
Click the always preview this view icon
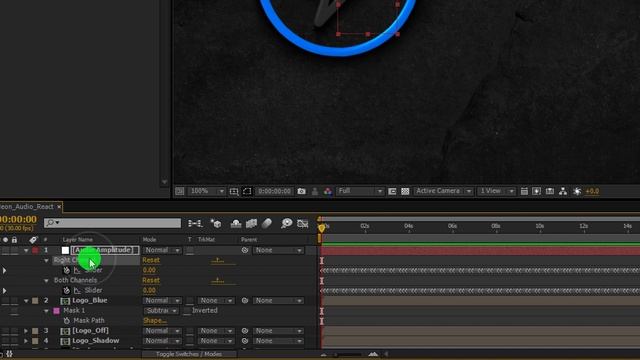[x=180, y=191]
